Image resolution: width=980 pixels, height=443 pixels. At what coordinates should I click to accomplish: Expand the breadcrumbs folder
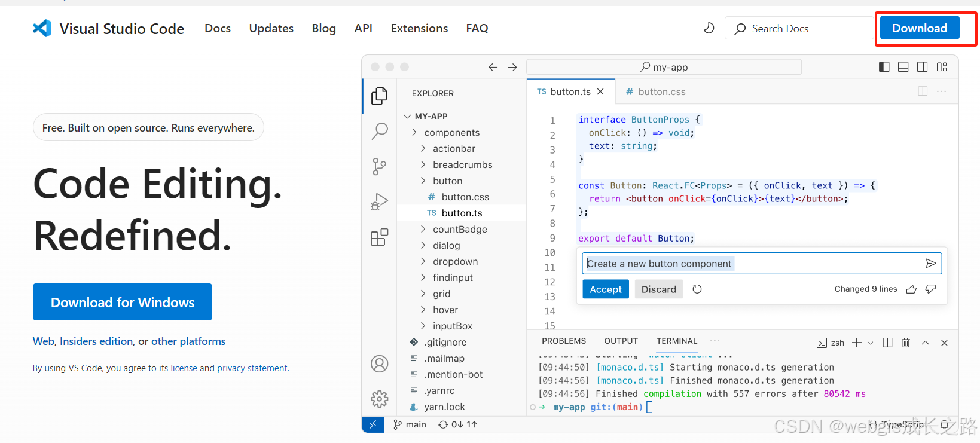[423, 164]
